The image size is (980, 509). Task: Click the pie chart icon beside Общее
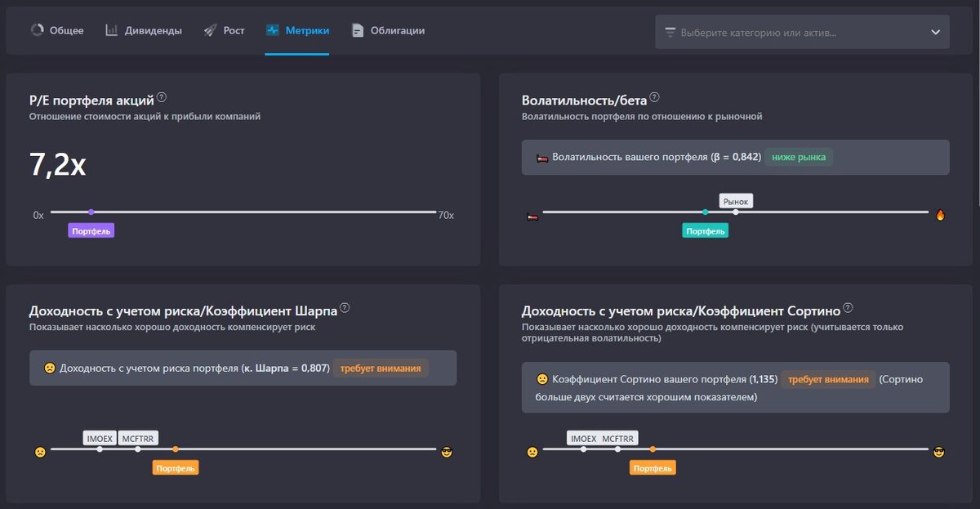click(37, 30)
